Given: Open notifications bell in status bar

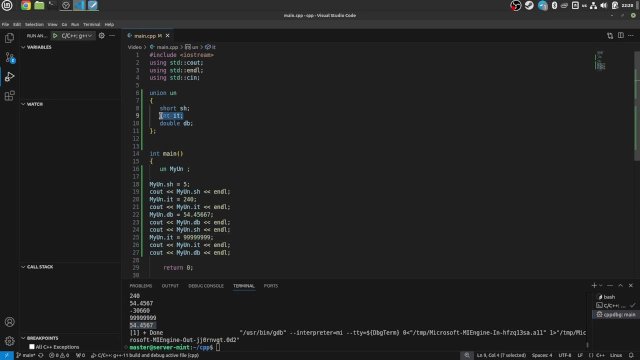Looking at the screenshot, I should click(x=631, y=356).
